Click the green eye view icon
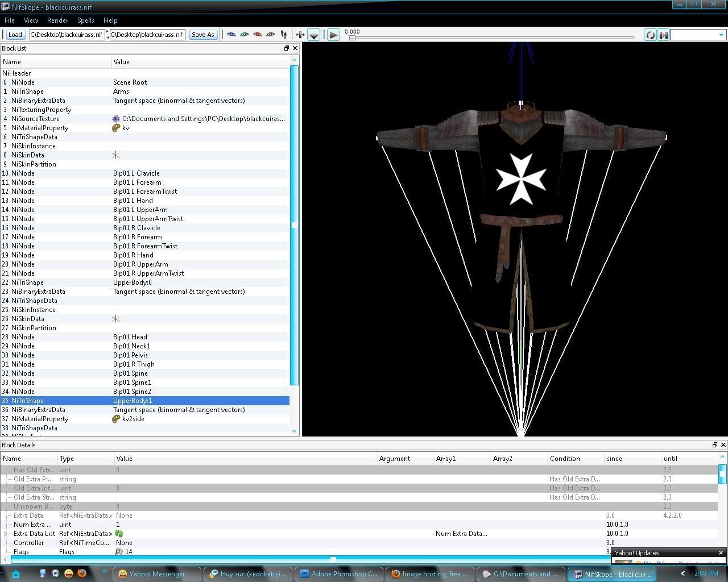Screen dimensions: 728x582 tap(244, 35)
